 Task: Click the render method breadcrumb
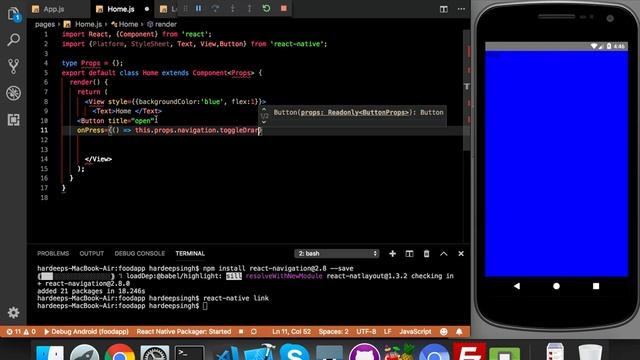(x=162, y=24)
